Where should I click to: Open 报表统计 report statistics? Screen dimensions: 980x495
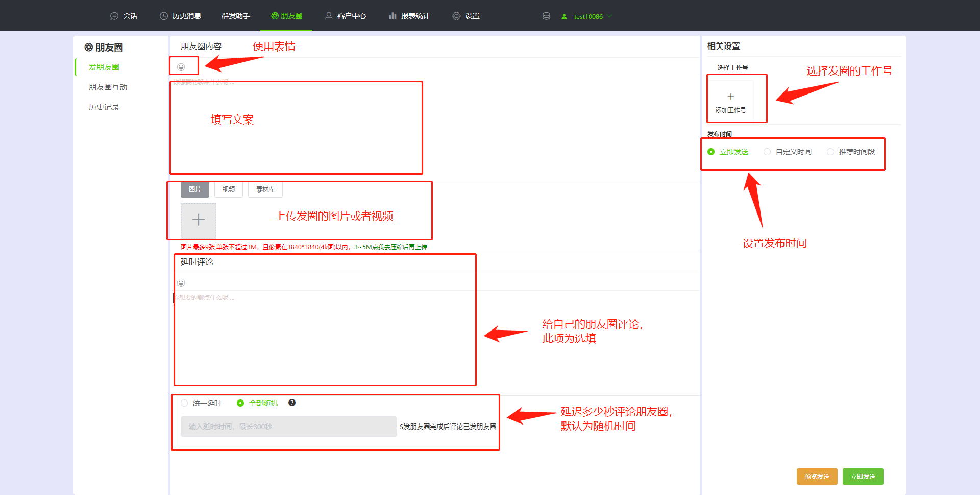409,16
